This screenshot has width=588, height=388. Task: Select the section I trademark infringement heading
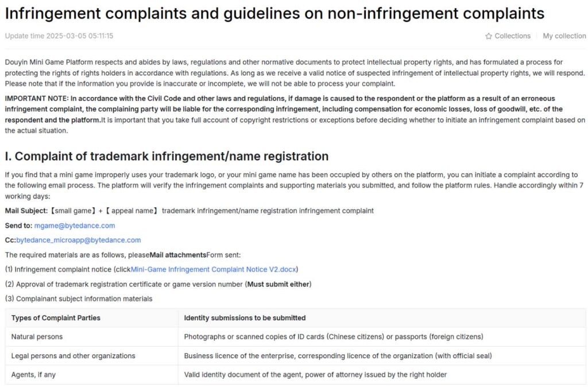167,156
